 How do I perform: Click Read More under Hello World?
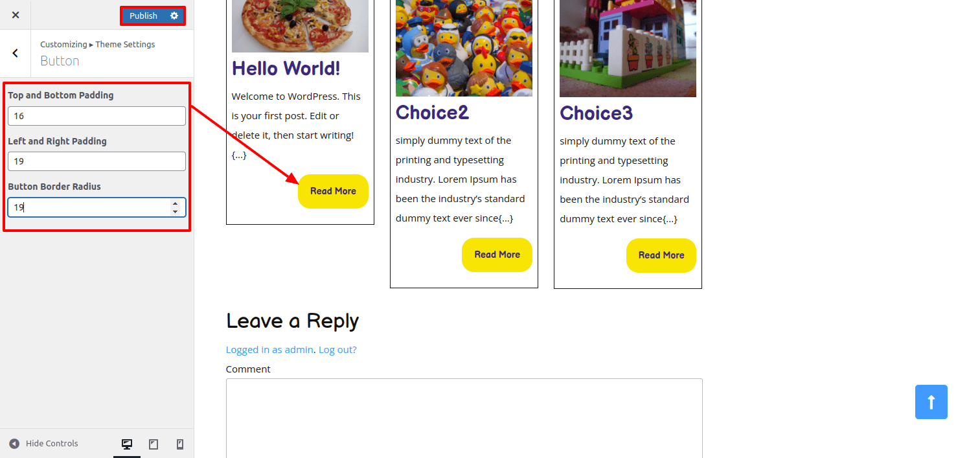(333, 191)
